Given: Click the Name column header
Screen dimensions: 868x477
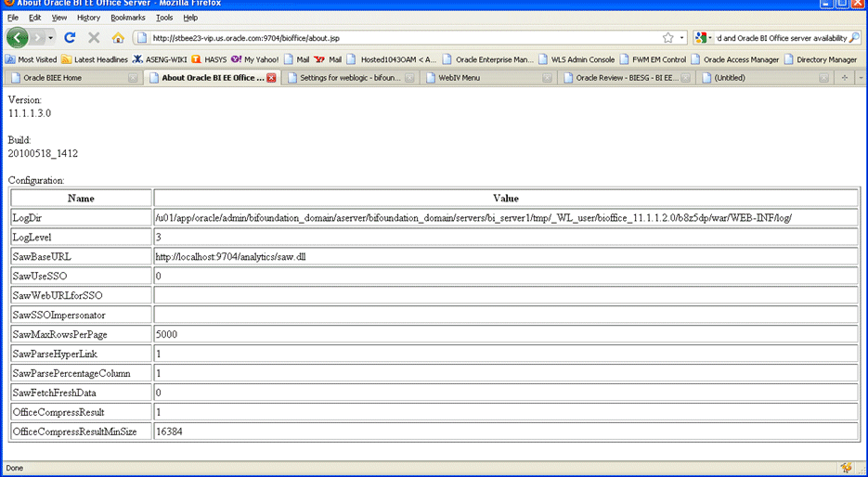Looking at the screenshot, I should coord(82,198).
